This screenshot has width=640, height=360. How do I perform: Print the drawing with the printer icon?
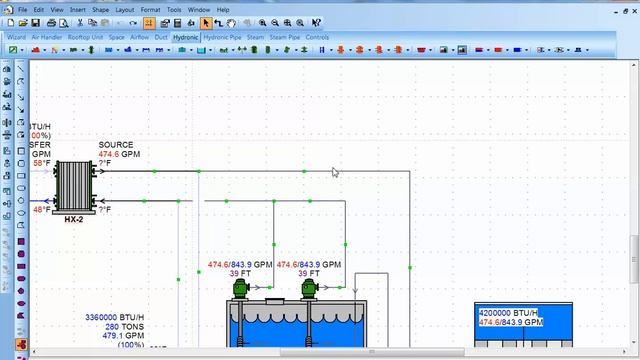click(51, 23)
